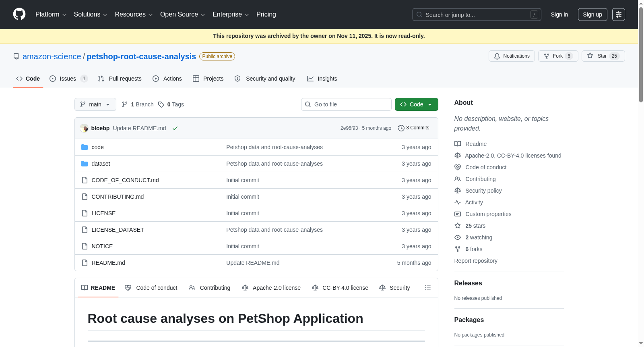Image resolution: width=644 pixels, height=347 pixels.
Task: Go to GitHub home via Octocat logo
Action: (19, 15)
